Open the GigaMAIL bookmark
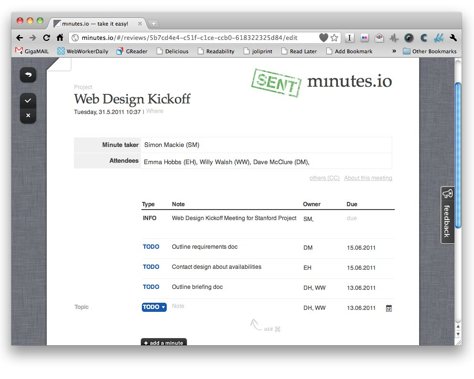The width and height of the screenshot is (474, 379). click(x=32, y=51)
